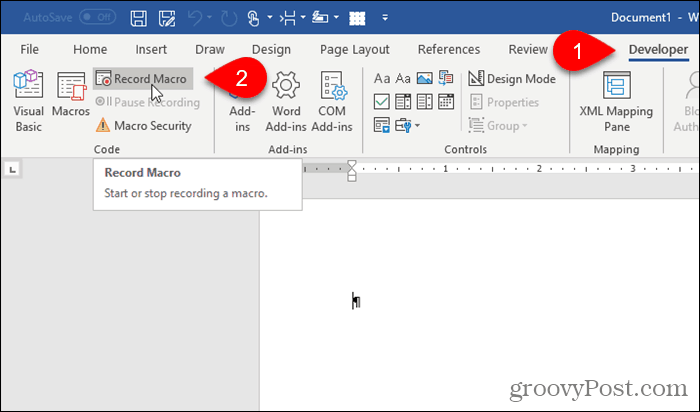Toggle Design Mode
The height and width of the screenshot is (412, 700).
[x=512, y=79]
